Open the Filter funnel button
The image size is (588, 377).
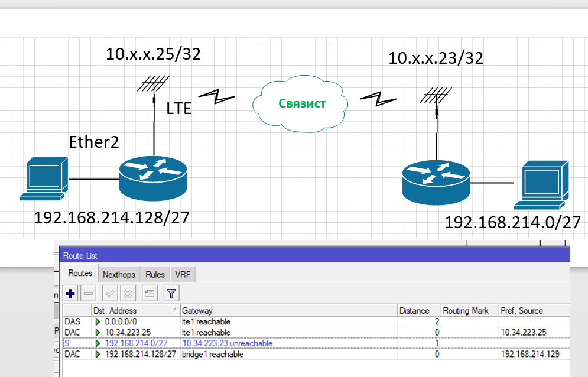[x=171, y=293]
